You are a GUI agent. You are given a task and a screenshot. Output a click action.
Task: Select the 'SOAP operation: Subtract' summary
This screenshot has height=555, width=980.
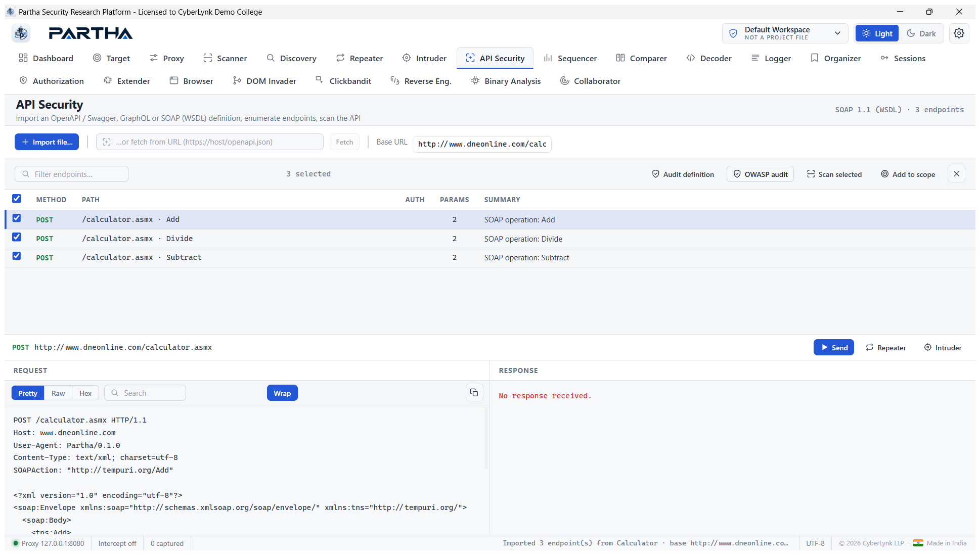point(526,258)
